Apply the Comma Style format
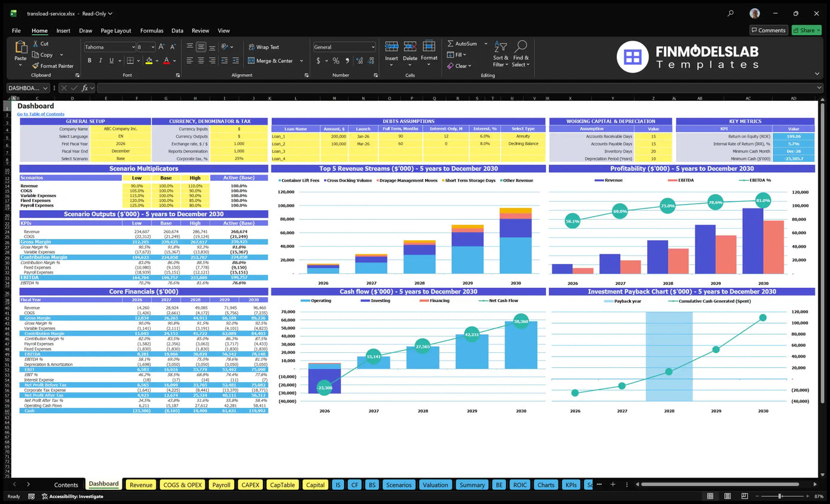The height and width of the screenshot is (504, 830). tap(347, 60)
